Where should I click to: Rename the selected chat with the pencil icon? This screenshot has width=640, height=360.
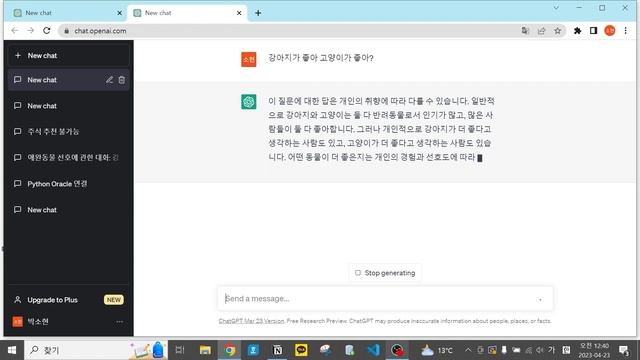pyautogui.click(x=109, y=80)
